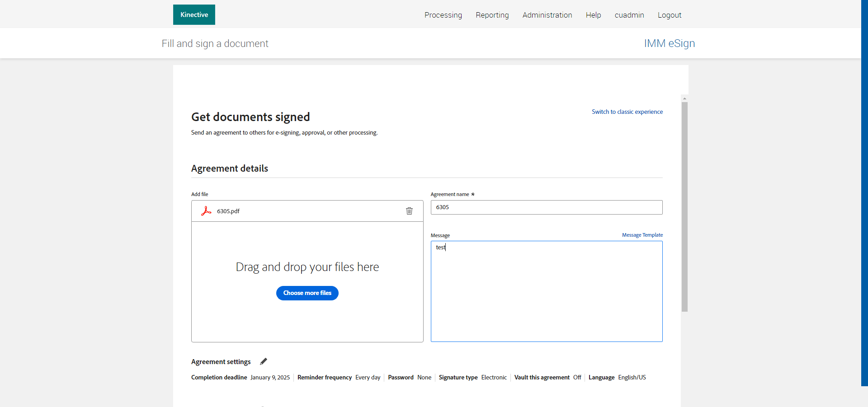Open the cuadmin user menu
This screenshot has width=868, height=407.
point(629,15)
